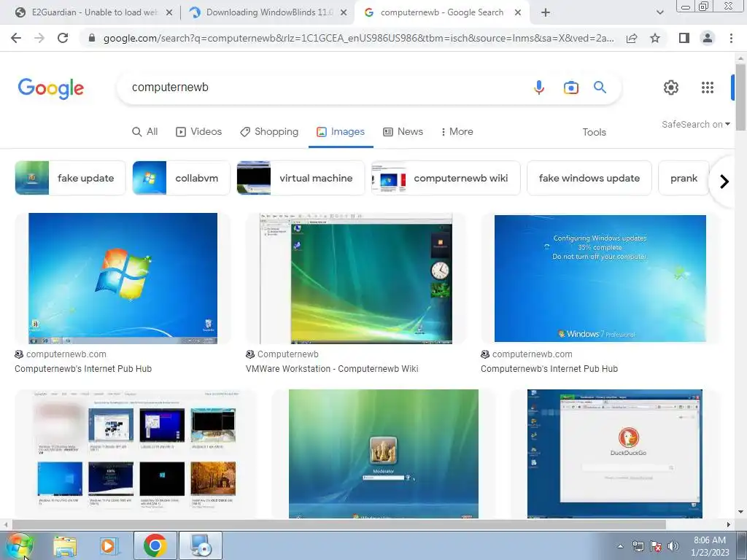The image size is (747, 560).
Task: Search by image with the camera icon
Action: (570, 87)
